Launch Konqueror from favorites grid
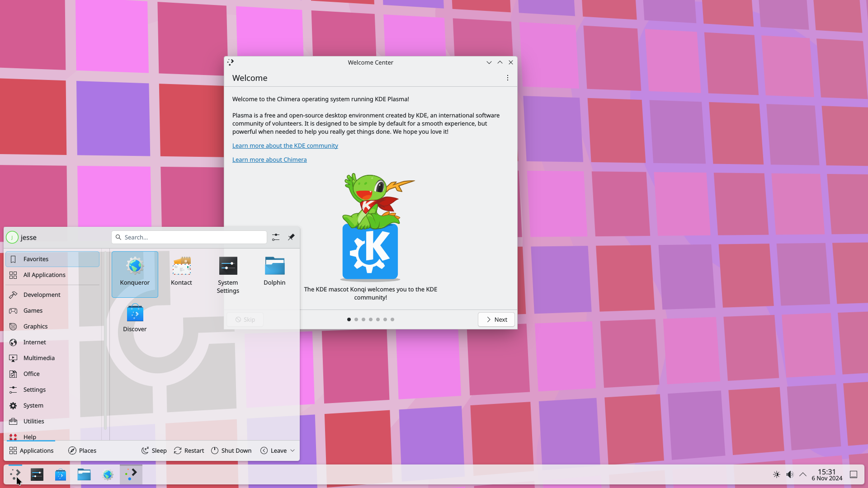868x488 pixels. click(x=135, y=274)
